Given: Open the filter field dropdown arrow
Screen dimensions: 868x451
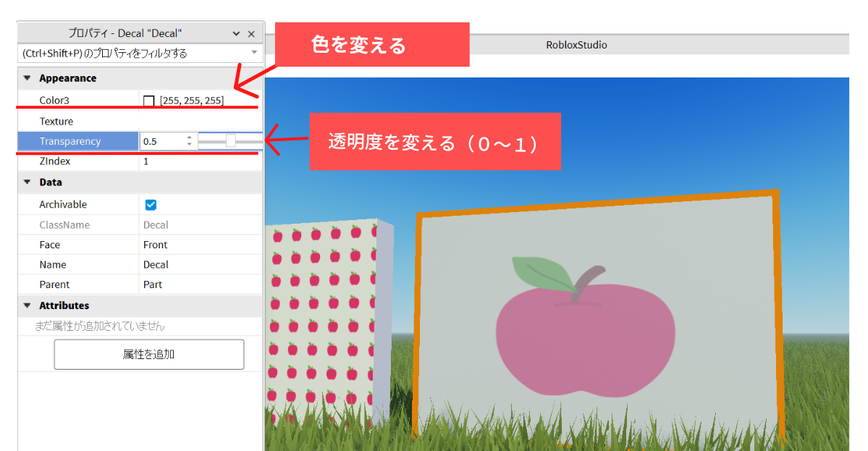Looking at the screenshot, I should (x=253, y=53).
